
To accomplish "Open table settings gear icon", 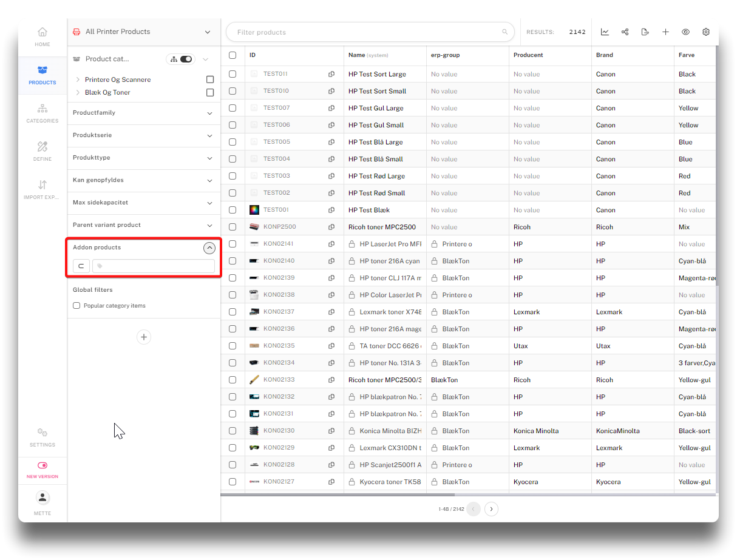I will (706, 32).
